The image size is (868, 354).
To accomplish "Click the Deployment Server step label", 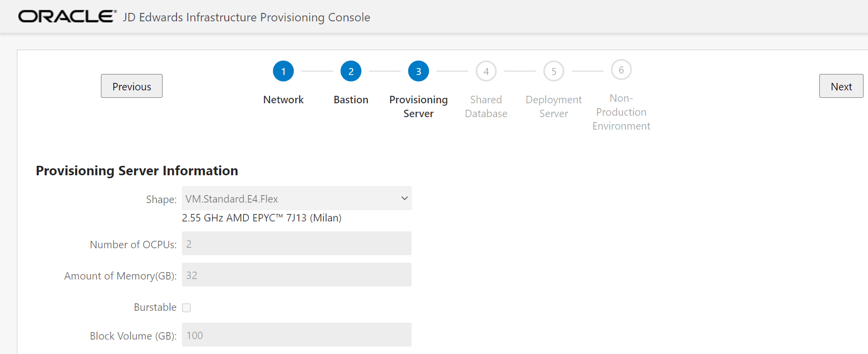I will (x=554, y=107).
